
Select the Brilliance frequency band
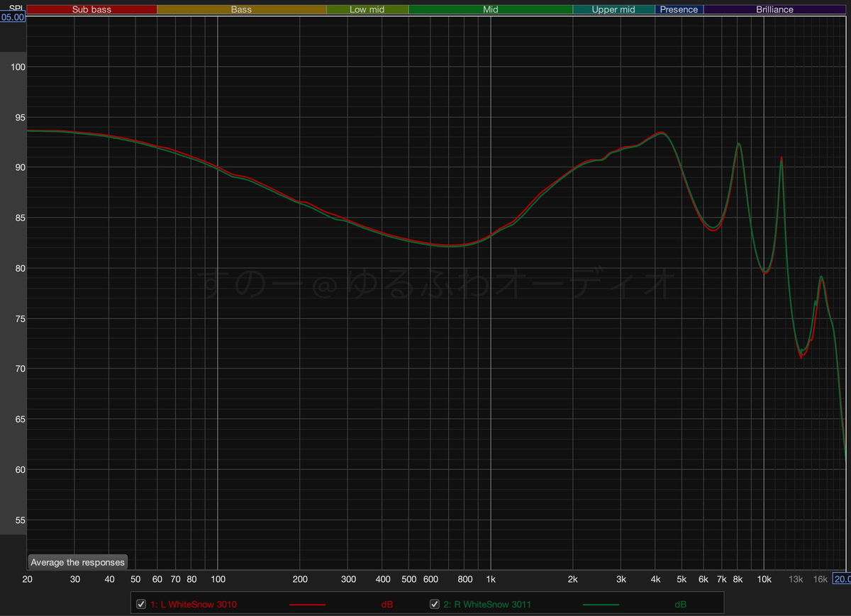(775, 10)
